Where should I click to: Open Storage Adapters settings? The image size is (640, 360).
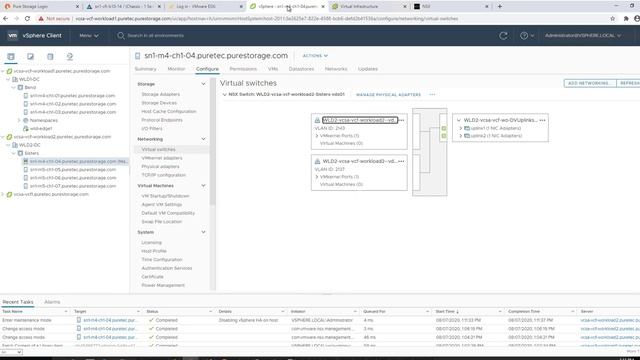[160, 94]
